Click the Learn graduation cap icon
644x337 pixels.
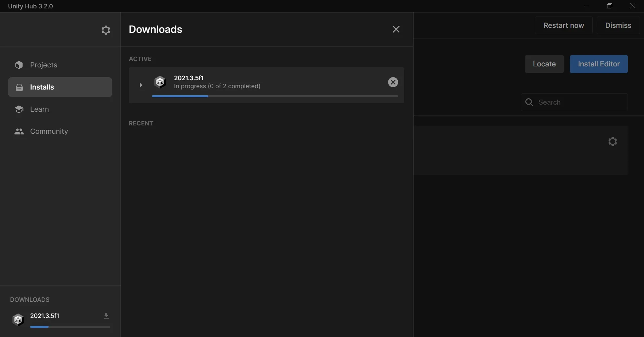[x=19, y=109]
